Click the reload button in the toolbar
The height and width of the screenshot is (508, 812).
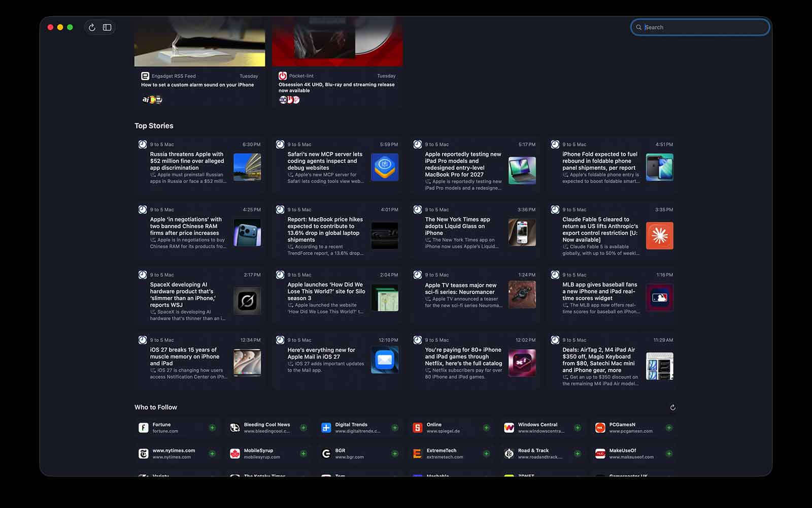tap(92, 27)
